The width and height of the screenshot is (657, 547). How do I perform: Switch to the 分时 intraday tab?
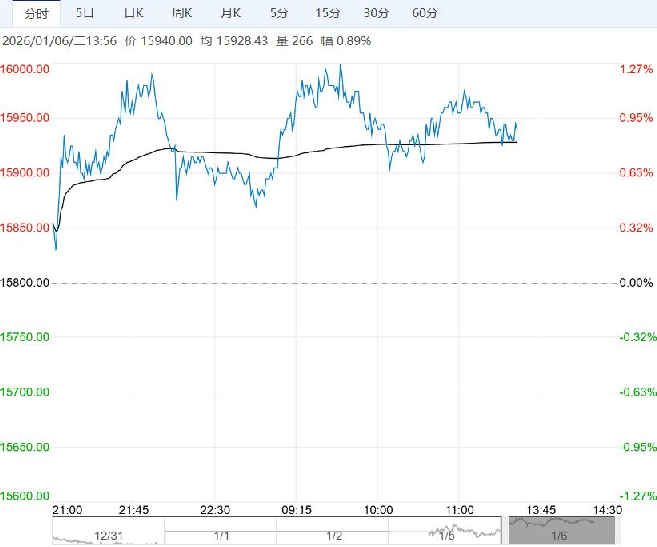pos(35,13)
